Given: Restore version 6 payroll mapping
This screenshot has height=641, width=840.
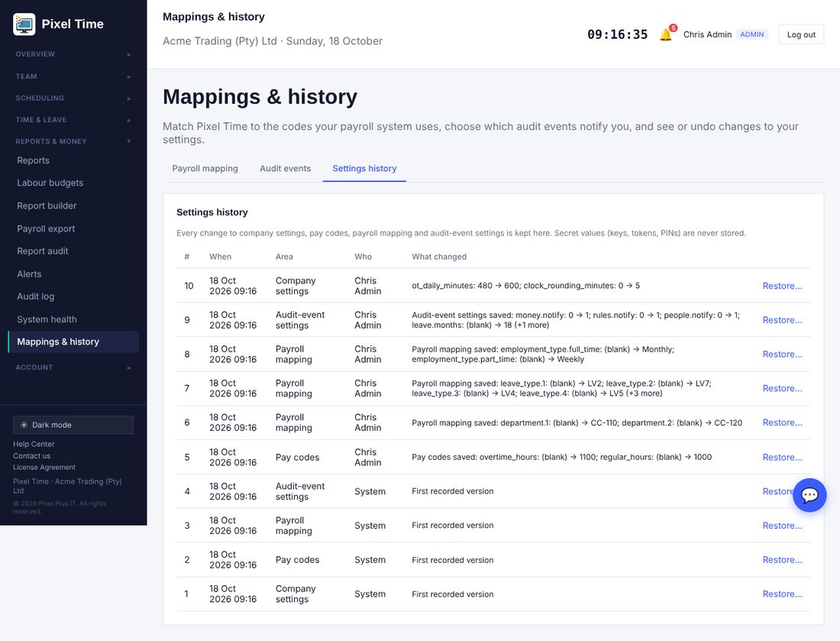Looking at the screenshot, I should tap(782, 422).
